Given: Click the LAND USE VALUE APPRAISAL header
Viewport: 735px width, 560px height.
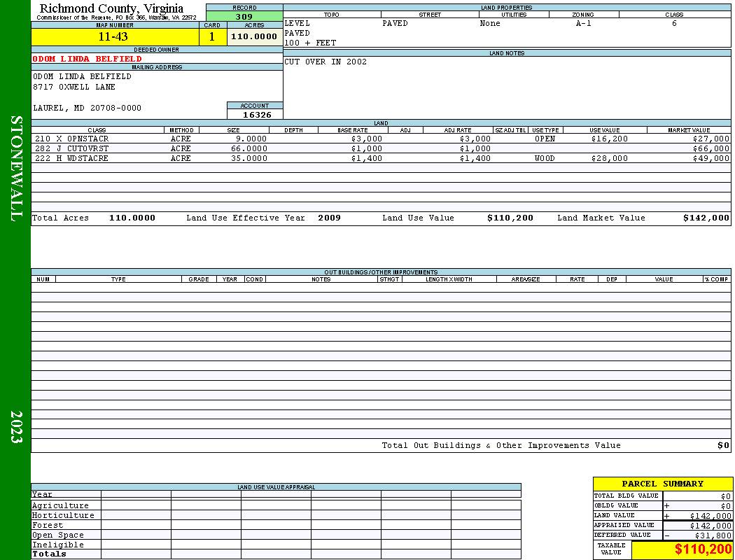Looking at the screenshot, I should click(276, 487).
